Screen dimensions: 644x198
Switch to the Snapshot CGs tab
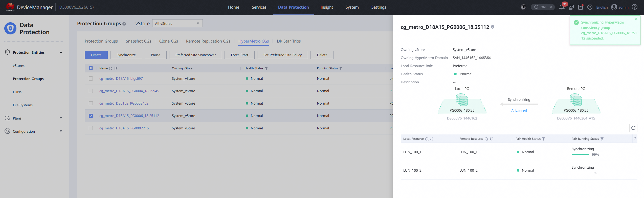click(138, 41)
